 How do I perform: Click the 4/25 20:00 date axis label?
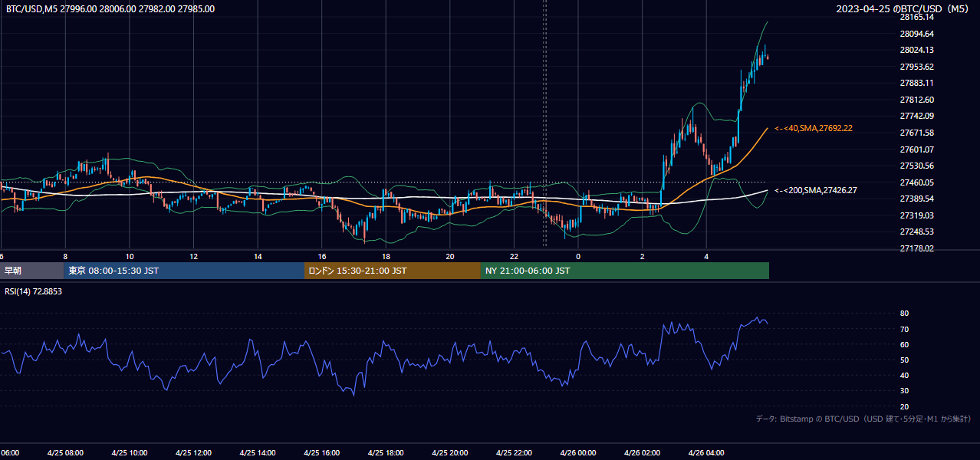(450, 453)
